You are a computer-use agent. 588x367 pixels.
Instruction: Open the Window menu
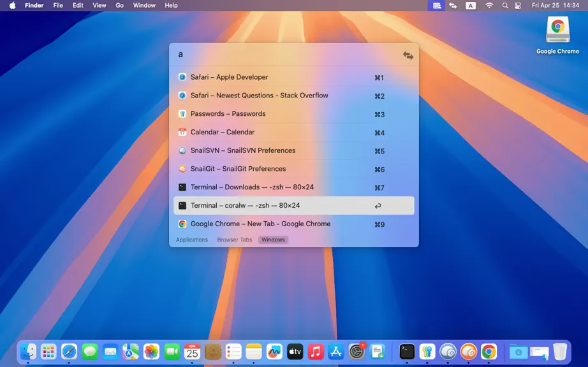point(144,5)
